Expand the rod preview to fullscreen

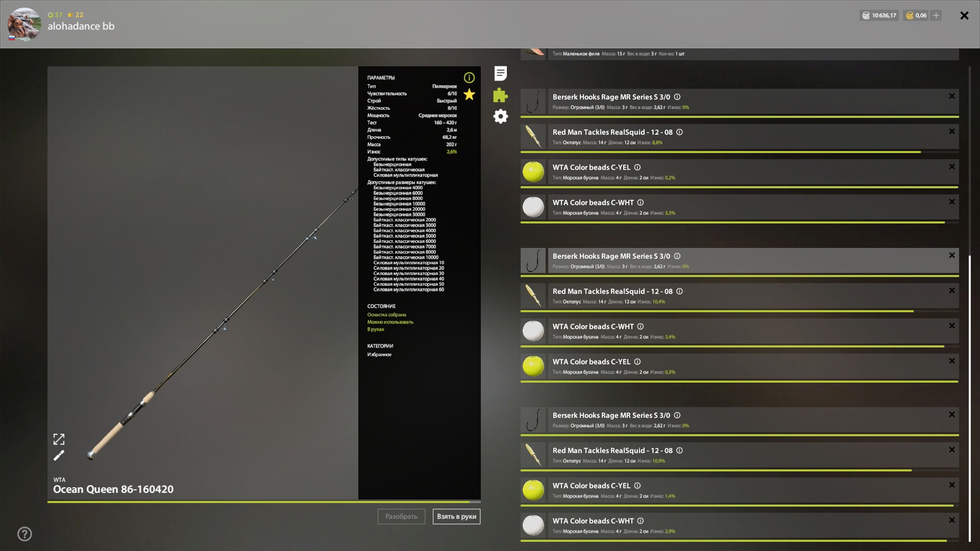[59, 439]
